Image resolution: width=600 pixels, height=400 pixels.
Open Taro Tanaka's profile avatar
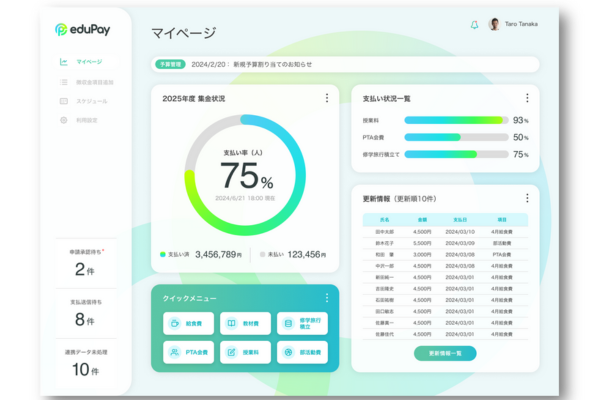coord(494,25)
